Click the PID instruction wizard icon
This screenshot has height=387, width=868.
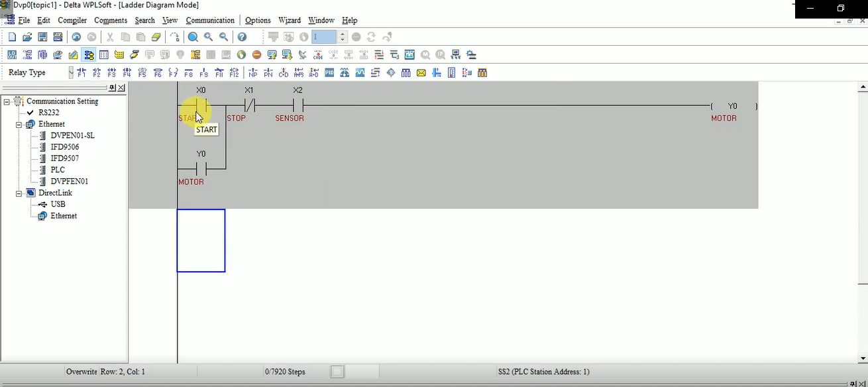329,72
